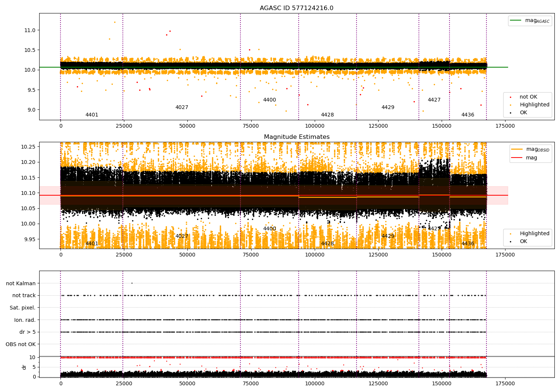
Task: Select obsid label 4428 in Magnitude Estimates plot
Action: (x=327, y=244)
